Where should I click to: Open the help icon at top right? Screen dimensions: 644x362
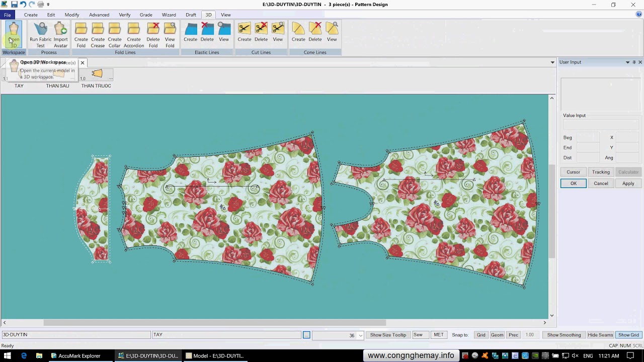point(639,15)
